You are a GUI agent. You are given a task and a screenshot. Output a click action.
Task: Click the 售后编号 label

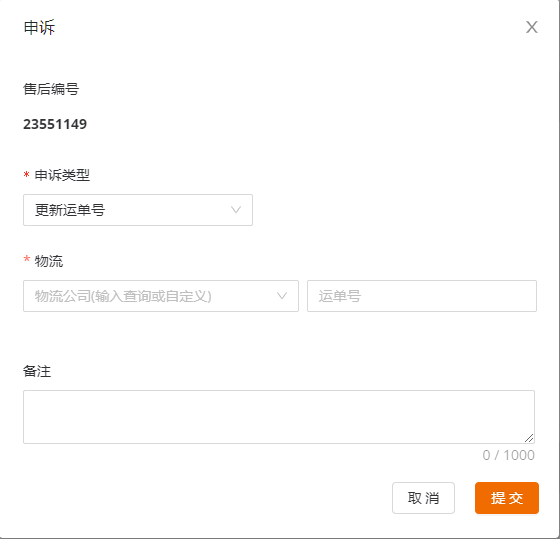pyautogui.click(x=51, y=89)
